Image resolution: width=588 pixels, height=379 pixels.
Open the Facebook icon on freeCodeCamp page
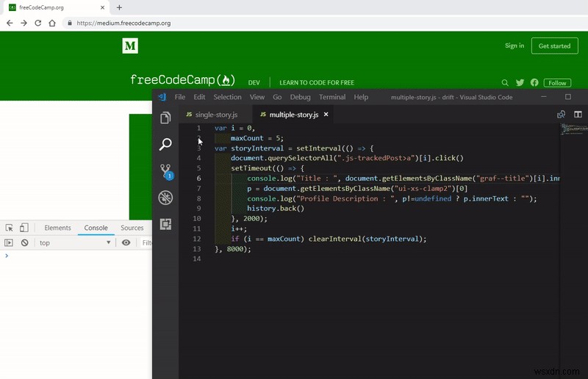[x=534, y=82]
